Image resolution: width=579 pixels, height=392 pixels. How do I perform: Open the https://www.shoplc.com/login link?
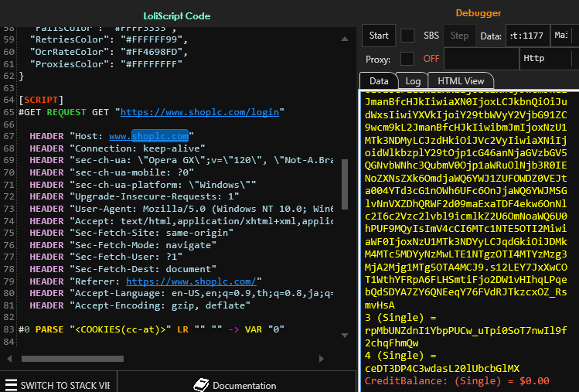coord(199,112)
